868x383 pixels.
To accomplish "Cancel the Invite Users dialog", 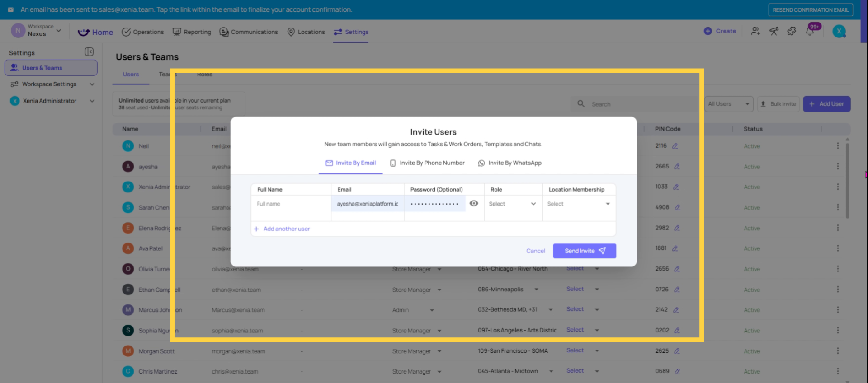I will tap(536, 251).
